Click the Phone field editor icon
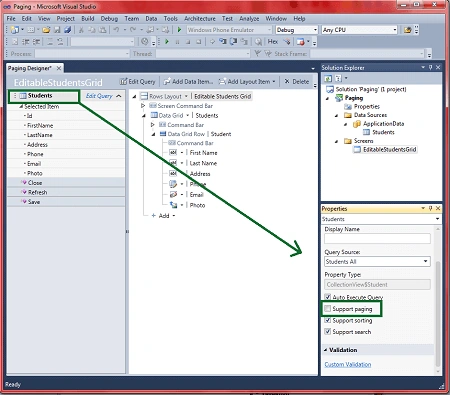 (x=173, y=184)
